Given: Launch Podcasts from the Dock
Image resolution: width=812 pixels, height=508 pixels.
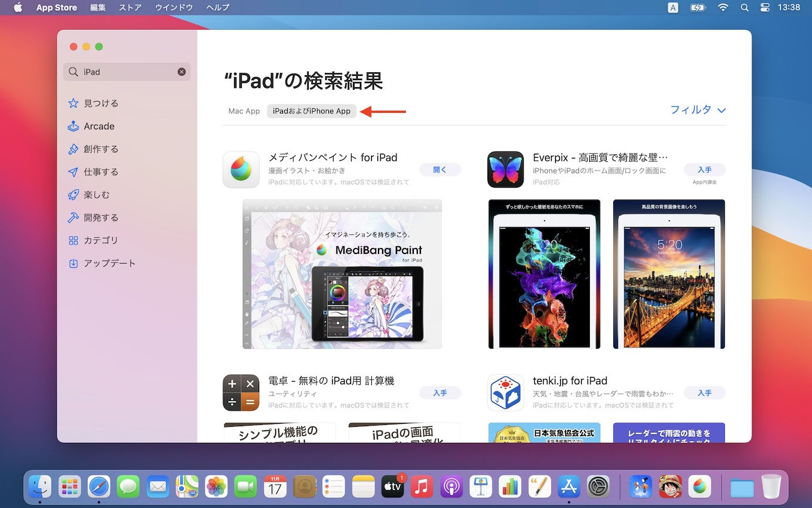Looking at the screenshot, I should 451,486.
